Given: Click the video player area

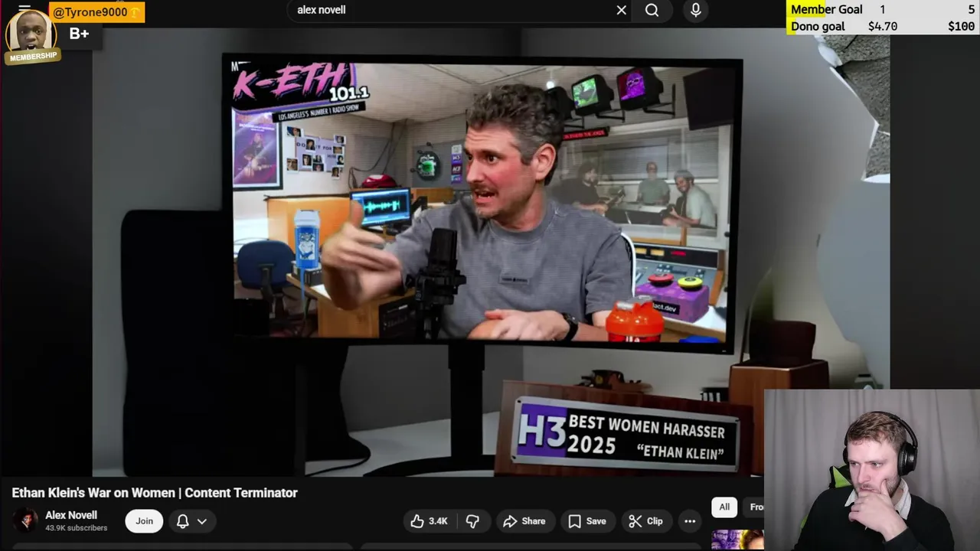Looking at the screenshot, I should [x=490, y=253].
